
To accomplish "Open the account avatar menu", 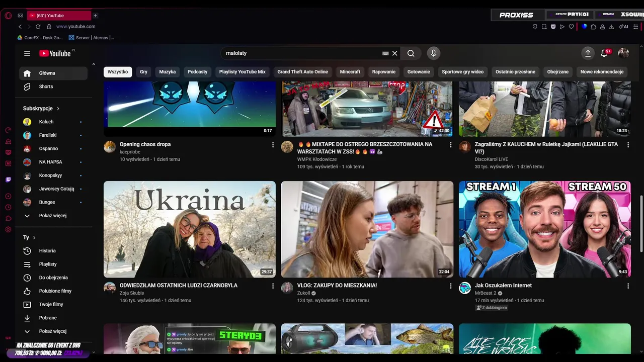I will click(623, 53).
